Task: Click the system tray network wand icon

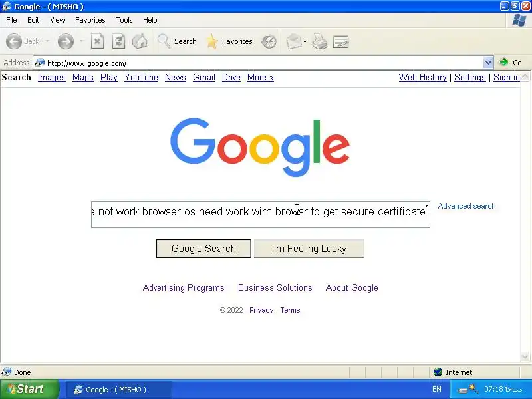Action: pyautogui.click(x=469, y=389)
